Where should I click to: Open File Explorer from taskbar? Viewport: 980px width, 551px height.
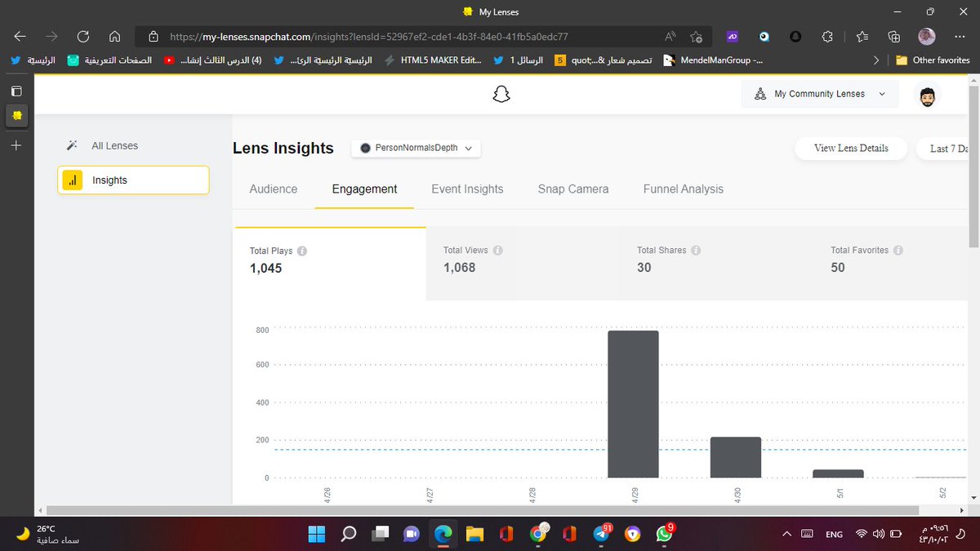(474, 534)
